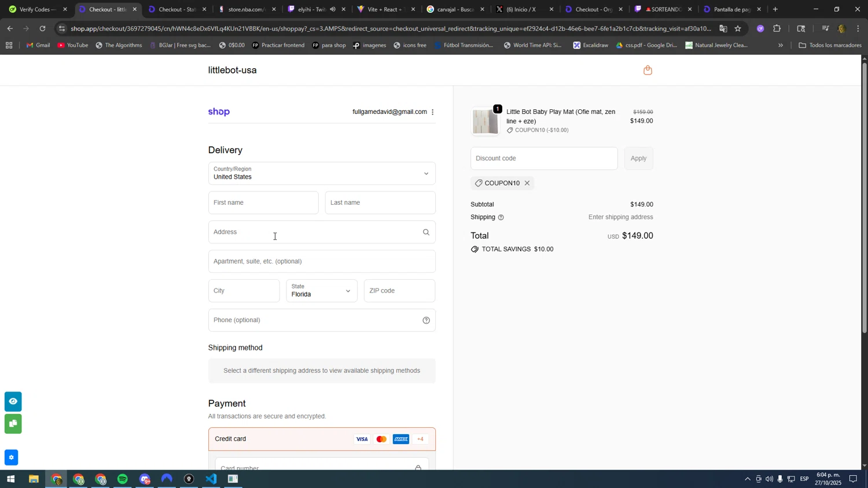Click the address search magnifier icon
This screenshot has height=488, width=868.
[x=426, y=232]
